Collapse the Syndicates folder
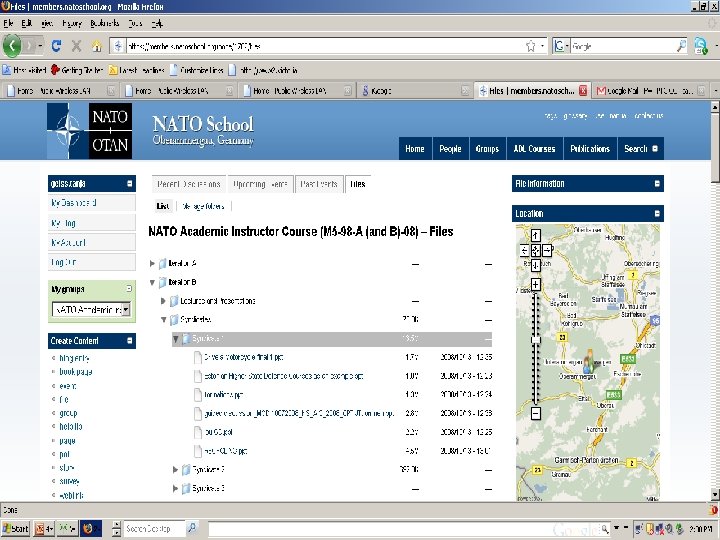This screenshot has height=540, width=720. tap(163, 320)
